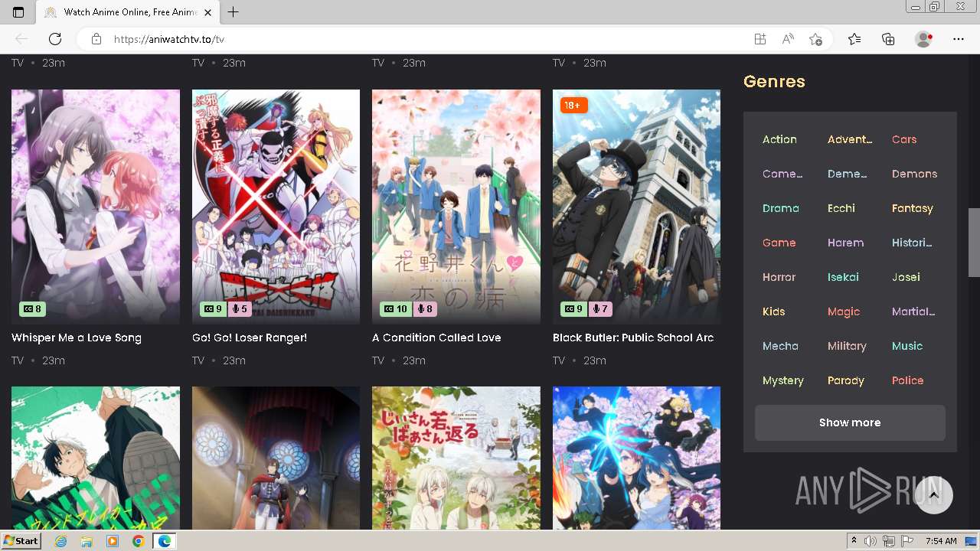This screenshot has width=980, height=551.
Task: Select Horror genre
Action: point(779,277)
